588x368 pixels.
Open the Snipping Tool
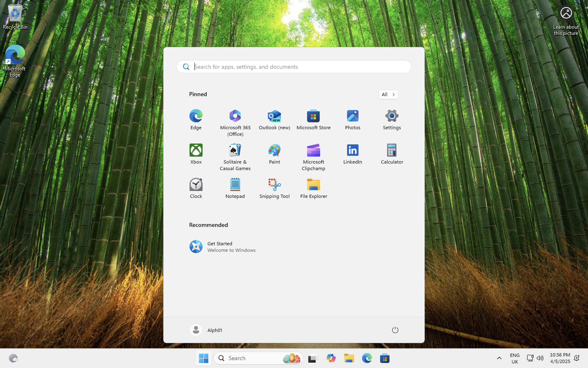274,188
